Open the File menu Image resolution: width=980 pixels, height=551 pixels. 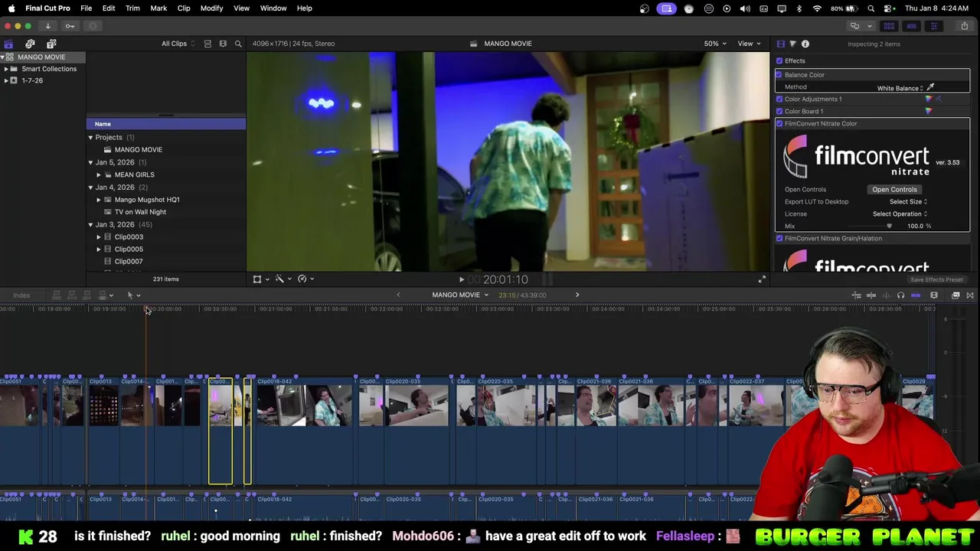[86, 8]
